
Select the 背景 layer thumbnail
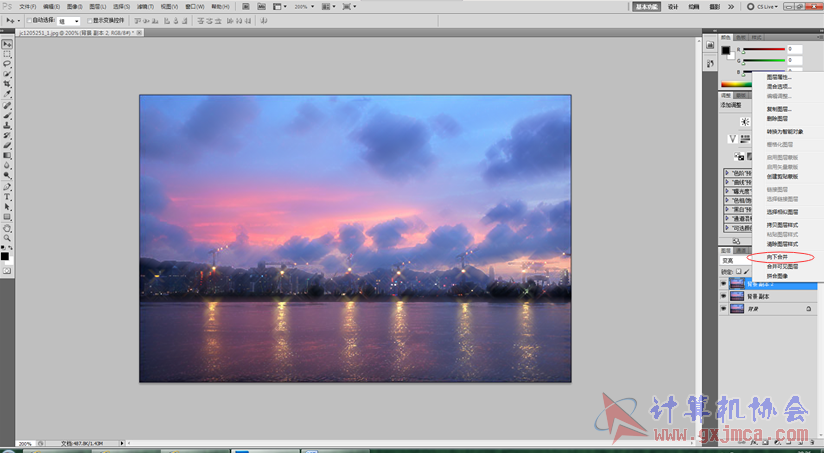737,310
